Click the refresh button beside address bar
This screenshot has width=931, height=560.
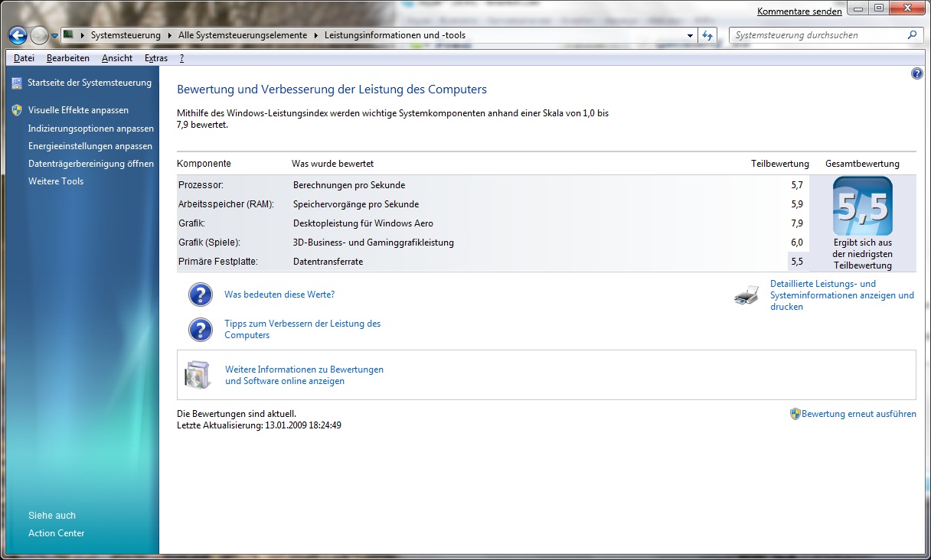707,35
